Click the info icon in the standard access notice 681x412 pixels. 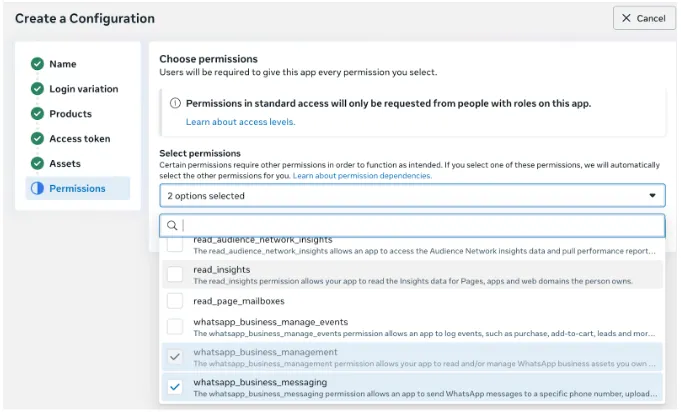click(175, 103)
